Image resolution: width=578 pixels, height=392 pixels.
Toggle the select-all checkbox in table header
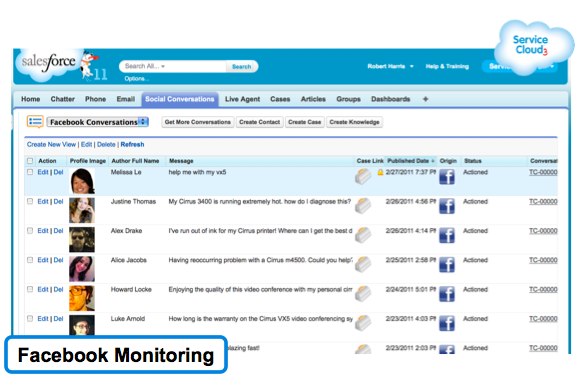(30, 161)
